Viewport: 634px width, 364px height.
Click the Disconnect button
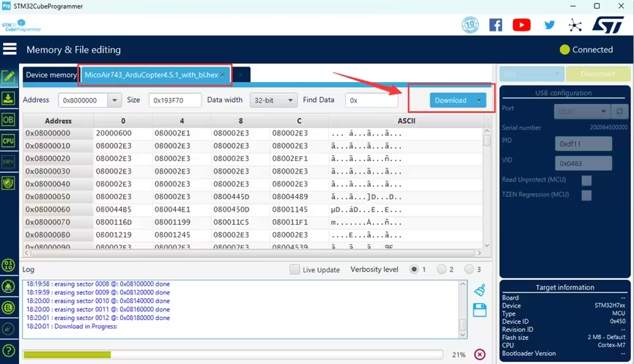tap(598, 74)
